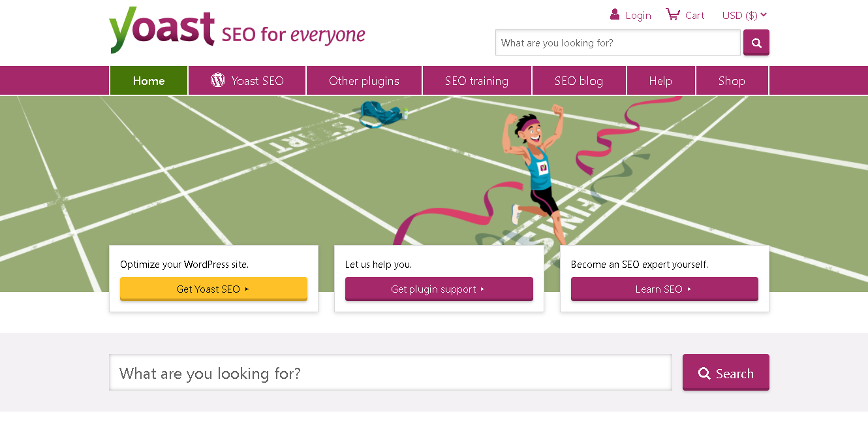The image size is (868, 422).
Task: Click 'Optimize your WordPress site.' text
Action: (x=185, y=265)
